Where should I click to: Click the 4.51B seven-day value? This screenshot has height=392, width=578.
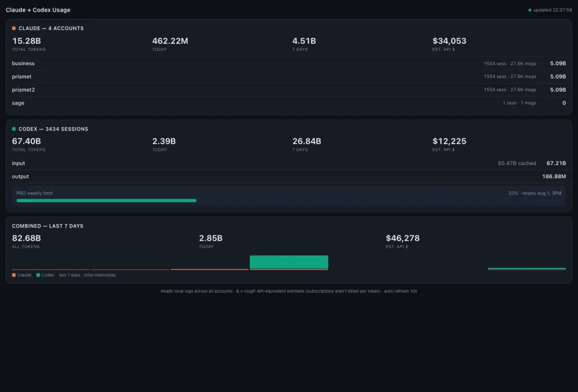(x=304, y=41)
